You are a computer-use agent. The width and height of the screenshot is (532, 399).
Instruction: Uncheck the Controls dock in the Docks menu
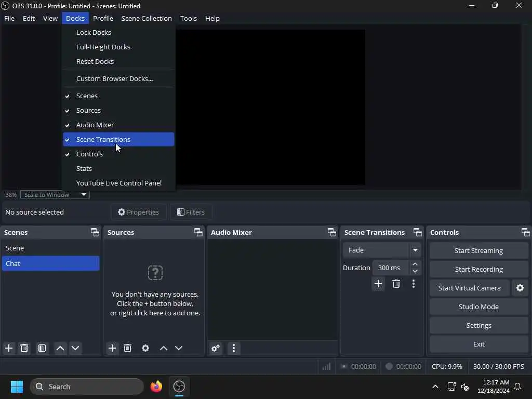pos(118,154)
